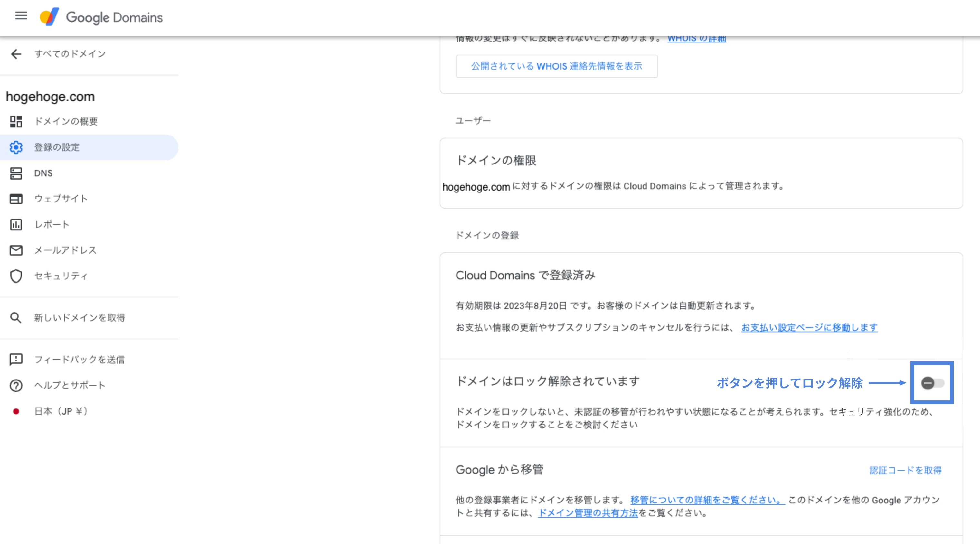Image resolution: width=980 pixels, height=544 pixels.
Task: Select 登録の設定 in the sidebar
Action: (x=89, y=147)
